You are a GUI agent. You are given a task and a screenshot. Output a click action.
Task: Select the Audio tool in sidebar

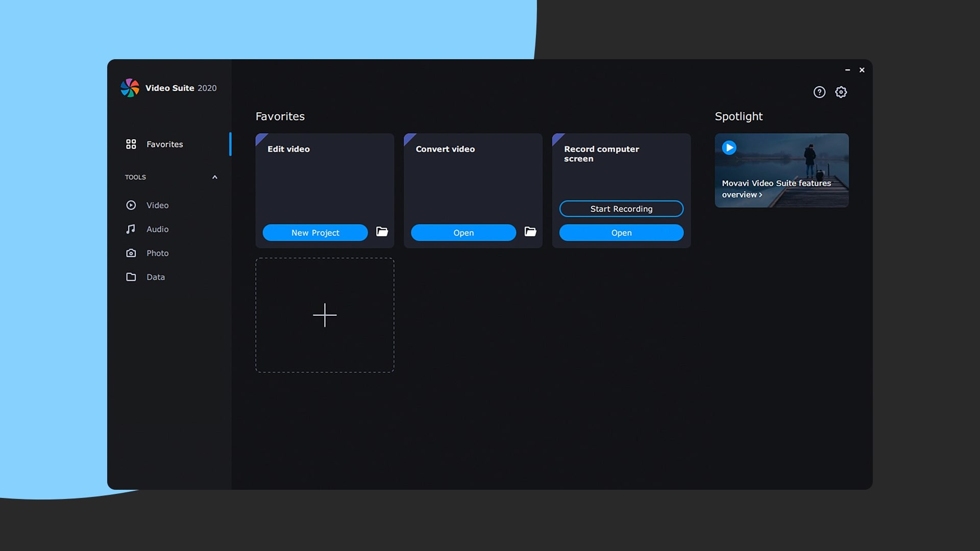[x=157, y=229]
